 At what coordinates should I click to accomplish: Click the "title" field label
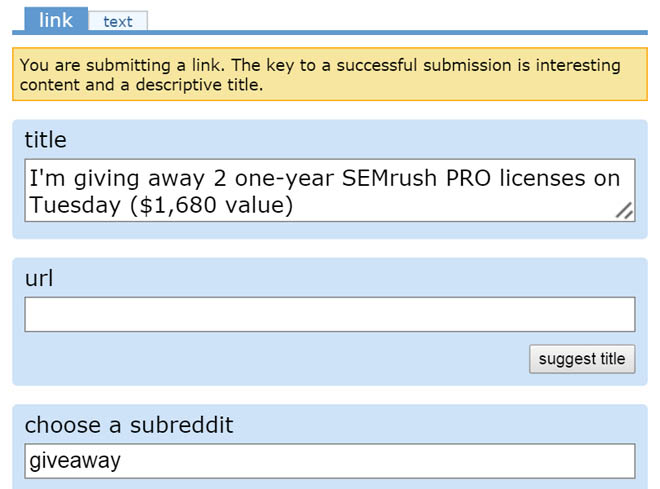[x=45, y=139]
